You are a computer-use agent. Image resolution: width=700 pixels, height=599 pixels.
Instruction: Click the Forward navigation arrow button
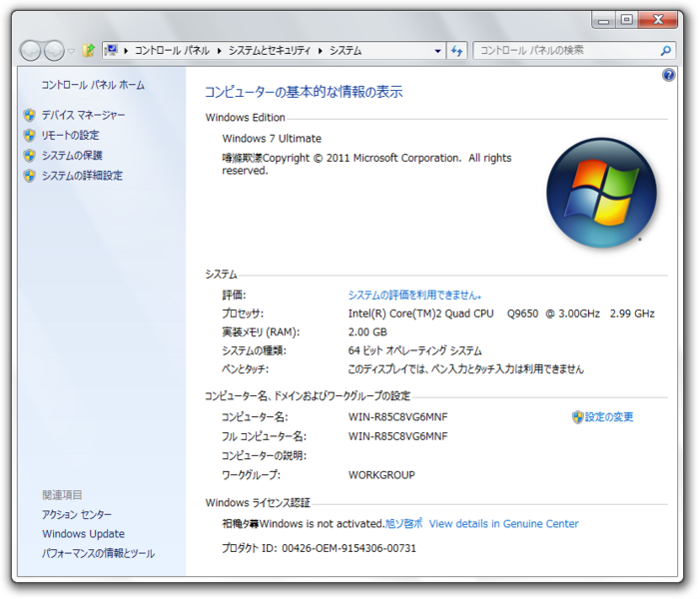click(54, 51)
